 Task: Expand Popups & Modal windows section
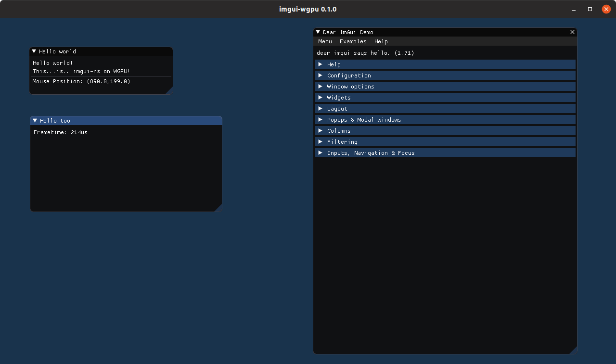[445, 120]
